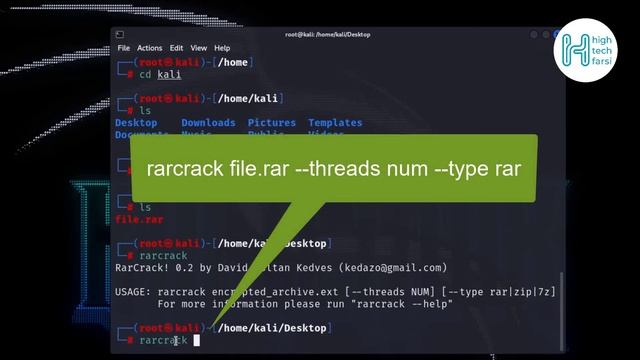The image size is (640, 360).
Task: Click the [--type rar|zip|7z] text
Action: tap(499, 292)
